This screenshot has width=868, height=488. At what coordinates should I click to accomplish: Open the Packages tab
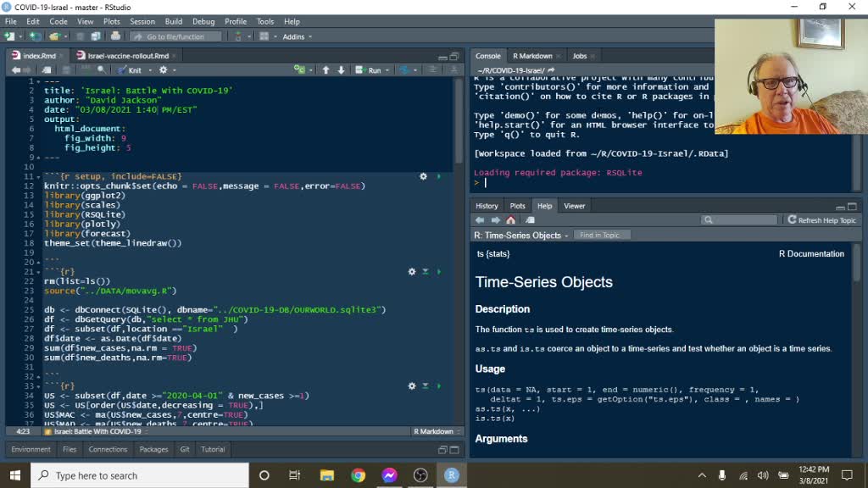click(153, 449)
